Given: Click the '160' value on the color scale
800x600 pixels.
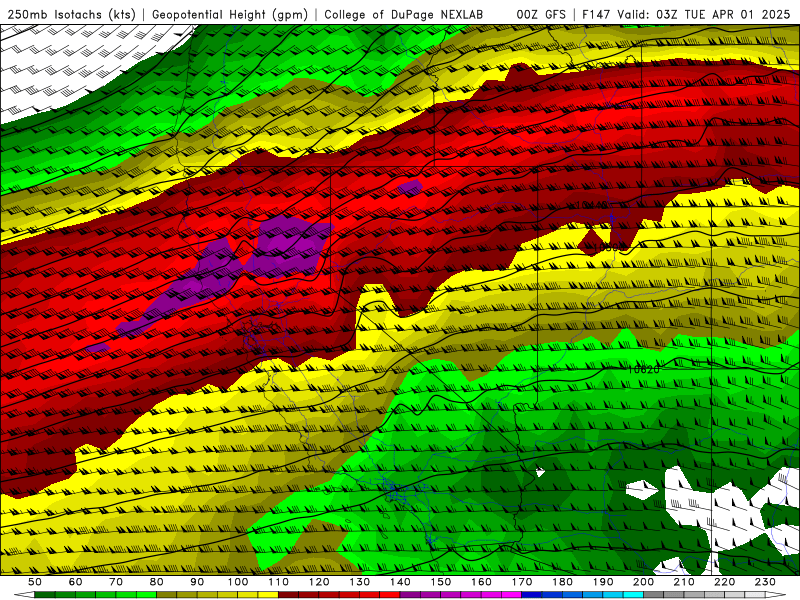Looking at the screenshot, I should click(481, 582).
